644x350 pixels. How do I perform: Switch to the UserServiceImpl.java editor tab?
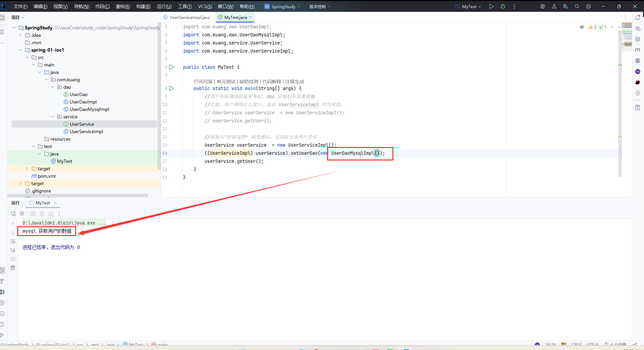[186, 17]
